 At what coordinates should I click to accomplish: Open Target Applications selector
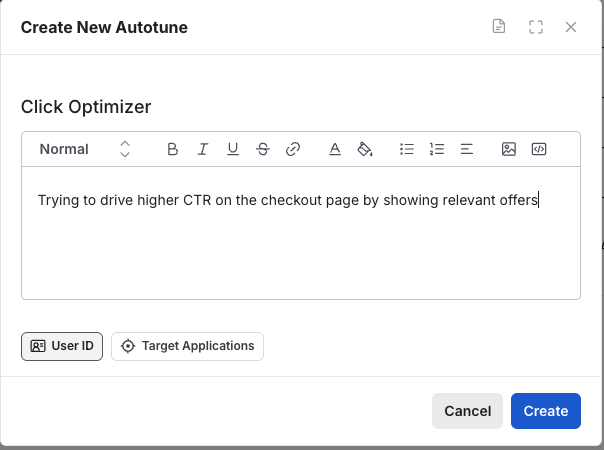tap(188, 346)
